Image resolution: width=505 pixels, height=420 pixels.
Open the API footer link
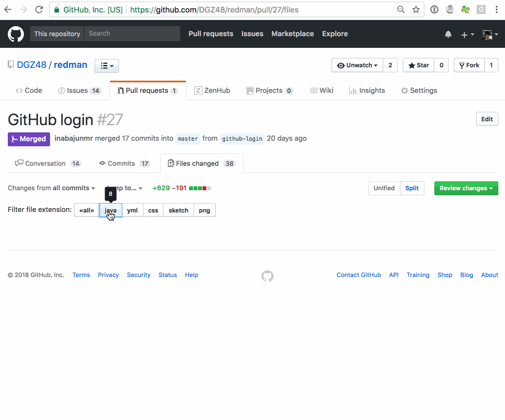point(394,275)
